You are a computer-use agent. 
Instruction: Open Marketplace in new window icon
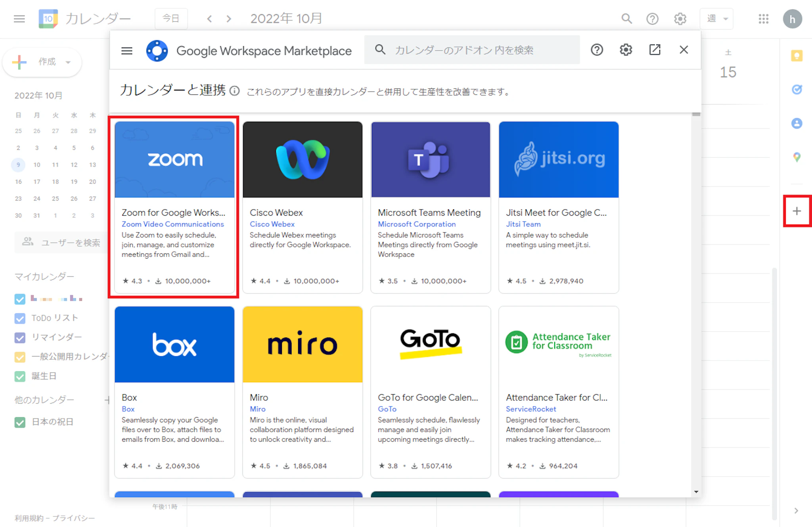coord(655,50)
